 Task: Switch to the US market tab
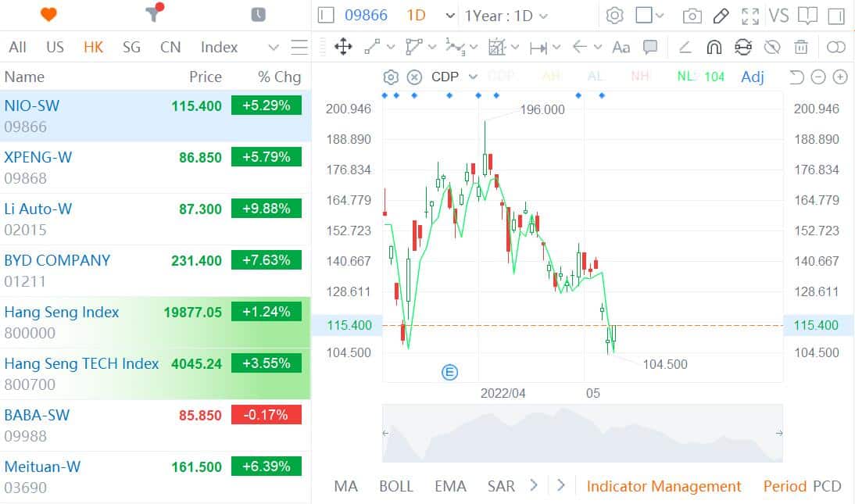54,47
